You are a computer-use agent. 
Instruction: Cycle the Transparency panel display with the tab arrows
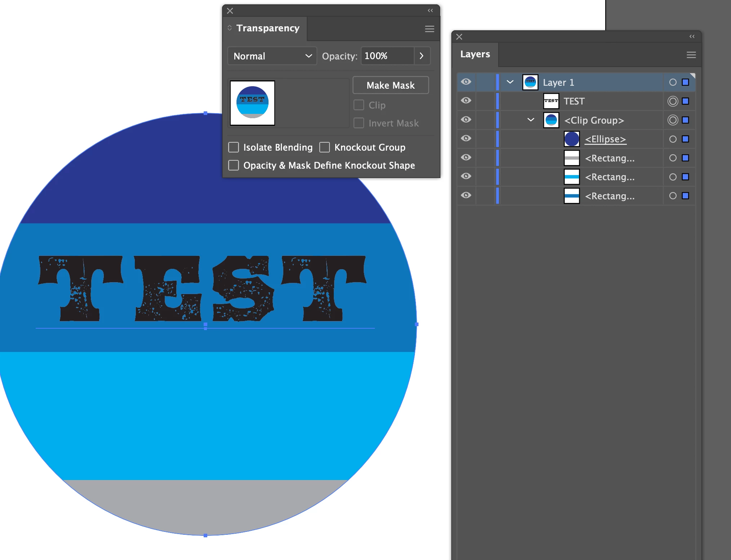(x=230, y=28)
